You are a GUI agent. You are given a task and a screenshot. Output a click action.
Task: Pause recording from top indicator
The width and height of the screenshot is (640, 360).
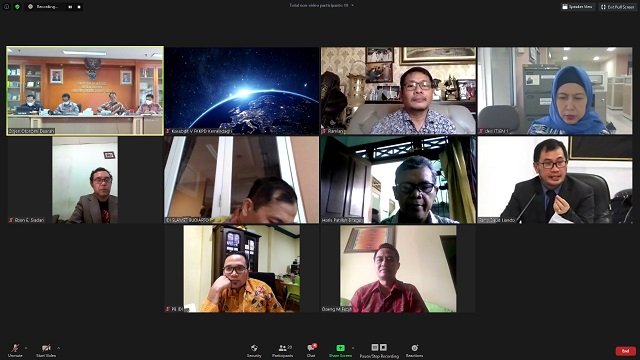pos(70,7)
